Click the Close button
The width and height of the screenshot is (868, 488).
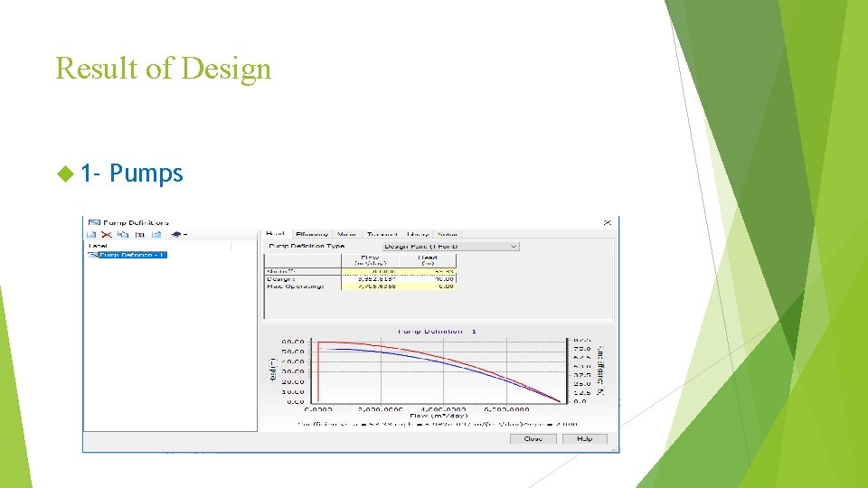coord(533,439)
